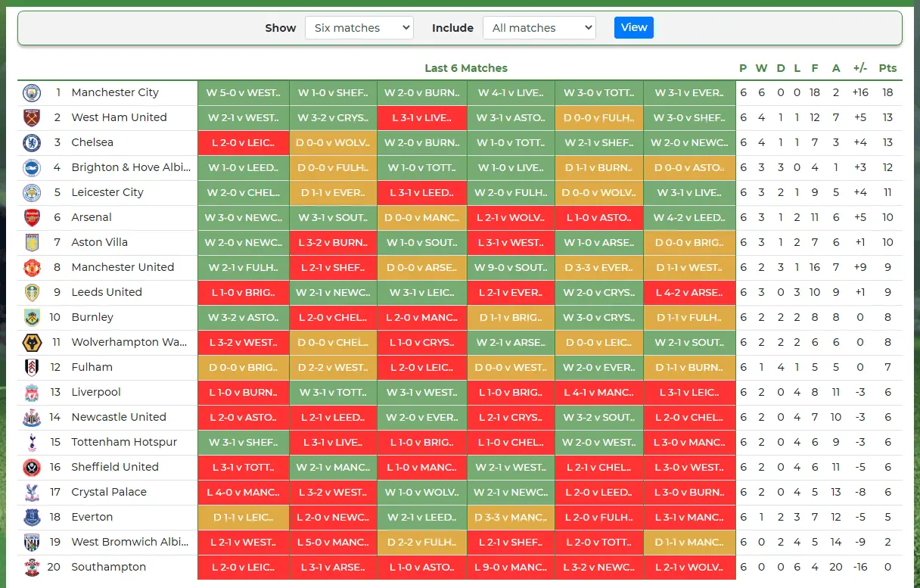Click the Southampton club crest
Image resolution: width=920 pixels, height=588 pixels.
coord(32,568)
